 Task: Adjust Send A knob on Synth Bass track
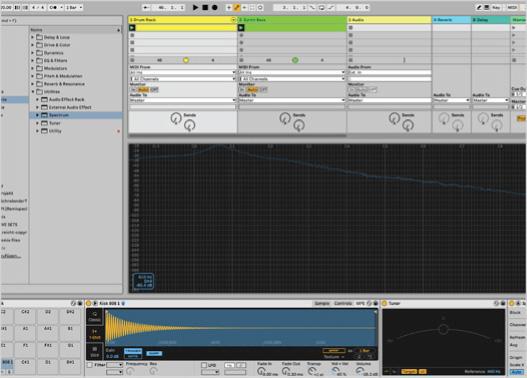[x=285, y=118]
